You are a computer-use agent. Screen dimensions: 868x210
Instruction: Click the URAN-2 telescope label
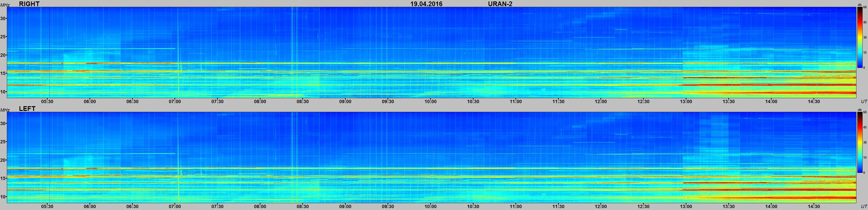500,4
